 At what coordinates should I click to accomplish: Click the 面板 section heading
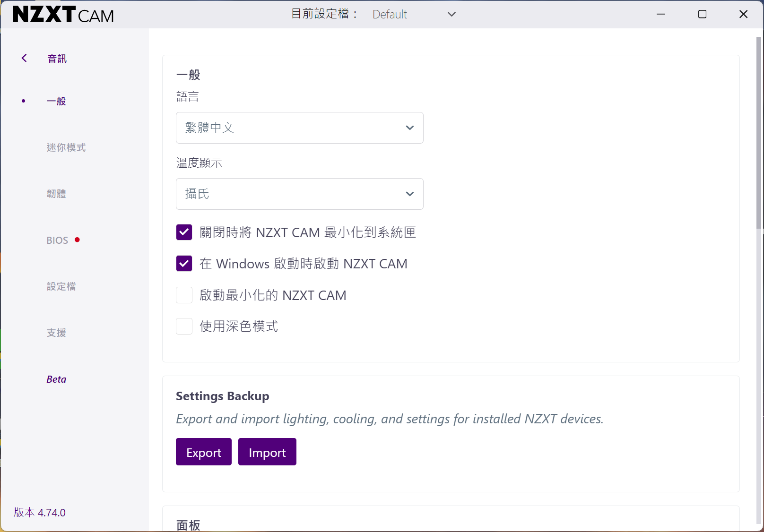click(188, 525)
